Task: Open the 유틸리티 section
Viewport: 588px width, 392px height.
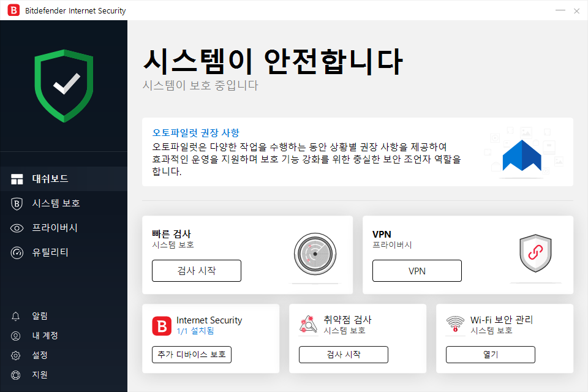Action: tap(64, 252)
